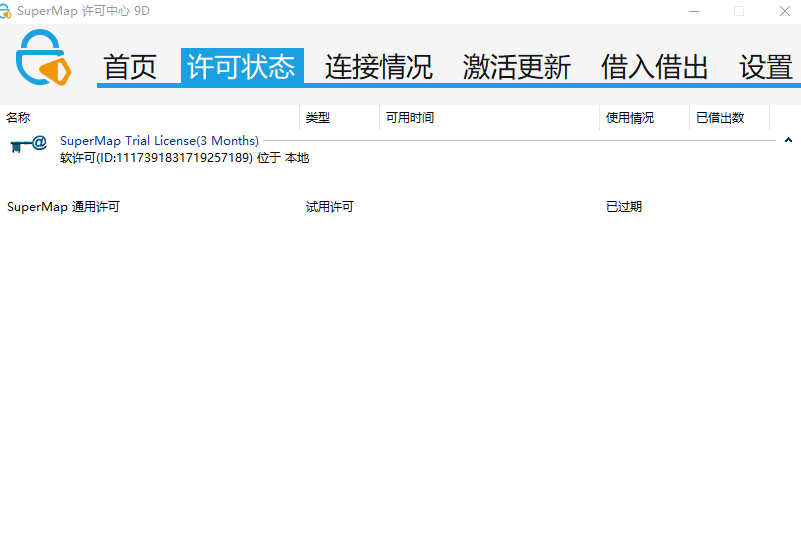Open the 借入借出 tab
The width and height of the screenshot is (801, 556).
click(x=654, y=67)
